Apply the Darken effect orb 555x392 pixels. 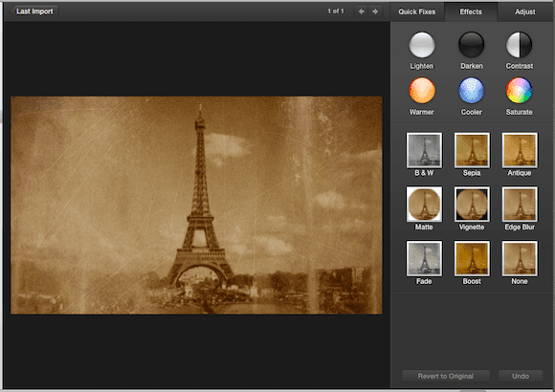coord(471,45)
